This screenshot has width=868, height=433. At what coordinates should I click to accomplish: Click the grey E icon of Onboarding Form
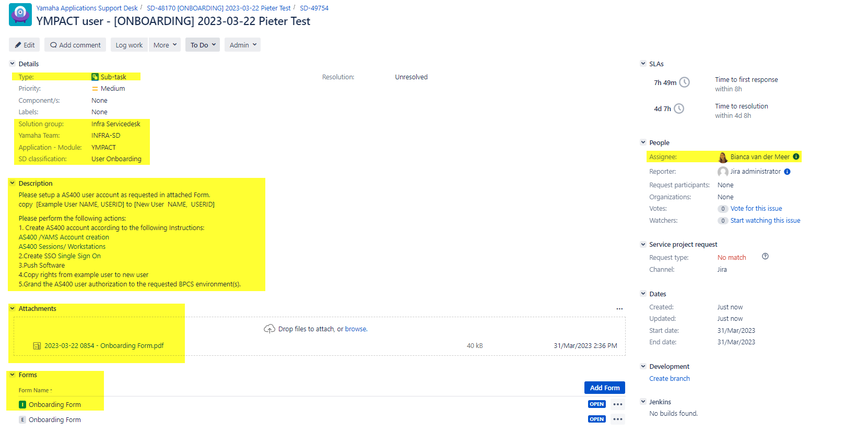(22, 420)
